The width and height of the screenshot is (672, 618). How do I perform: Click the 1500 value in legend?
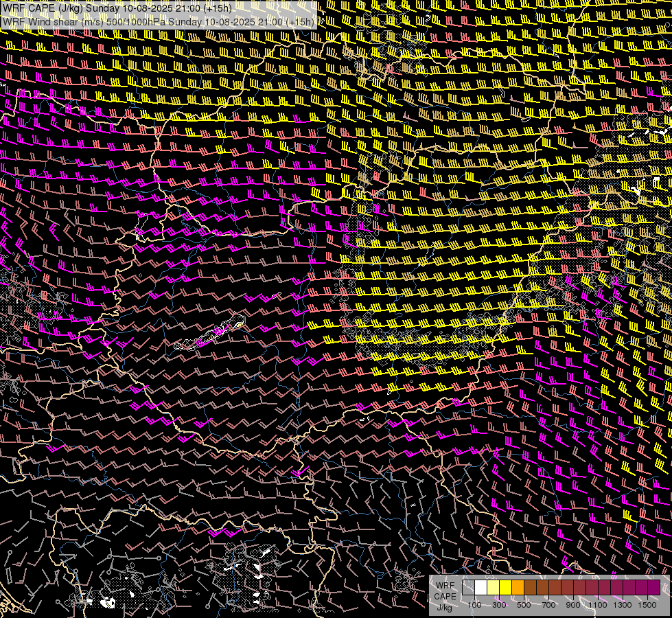[x=647, y=605]
